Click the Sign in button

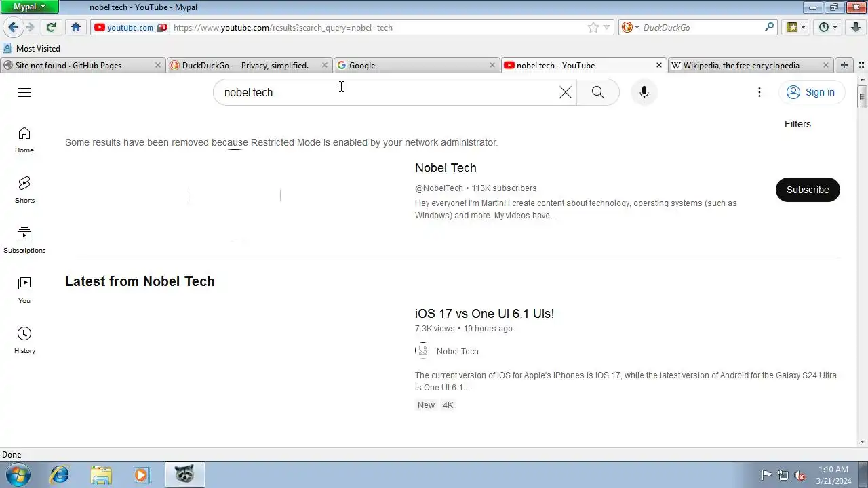point(811,92)
